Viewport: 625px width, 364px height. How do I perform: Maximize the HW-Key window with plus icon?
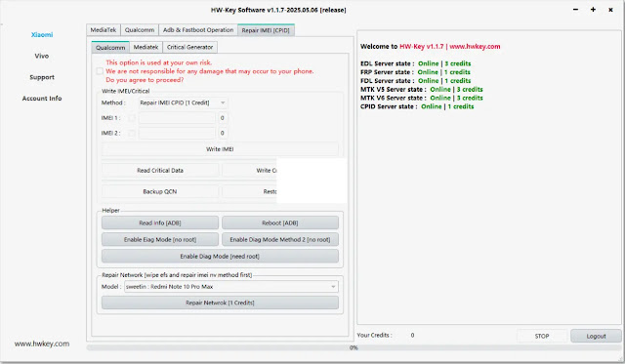pos(593,10)
